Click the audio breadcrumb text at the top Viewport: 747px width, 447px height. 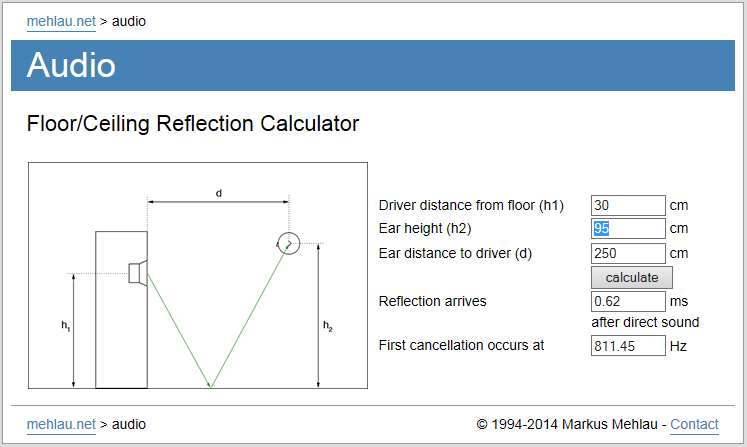[x=129, y=21]
